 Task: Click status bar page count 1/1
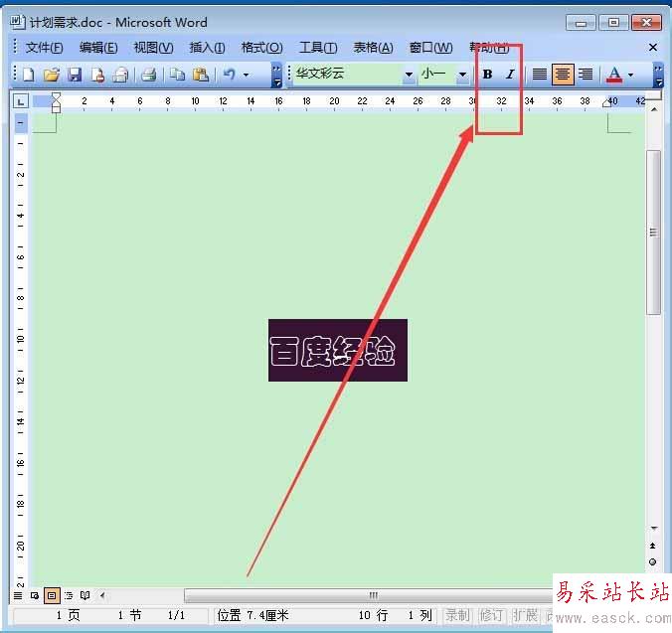tap(176, 615)
